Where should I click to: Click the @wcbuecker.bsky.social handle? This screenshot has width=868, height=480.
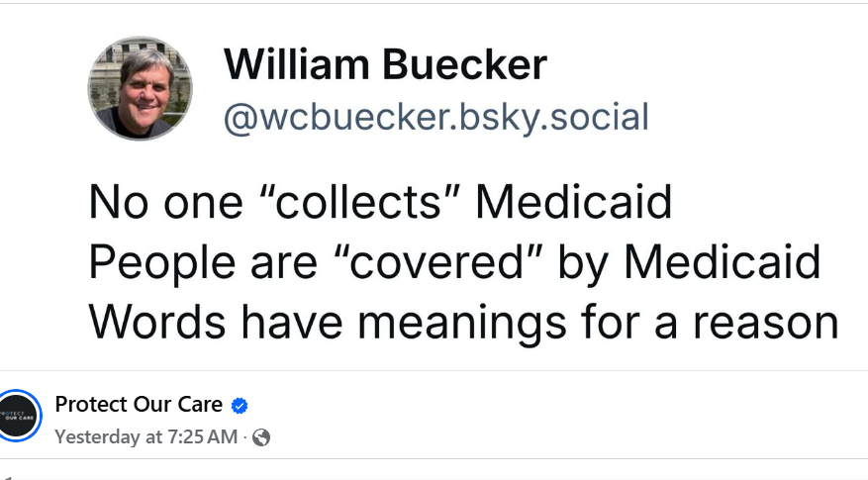tap(436, 117)
